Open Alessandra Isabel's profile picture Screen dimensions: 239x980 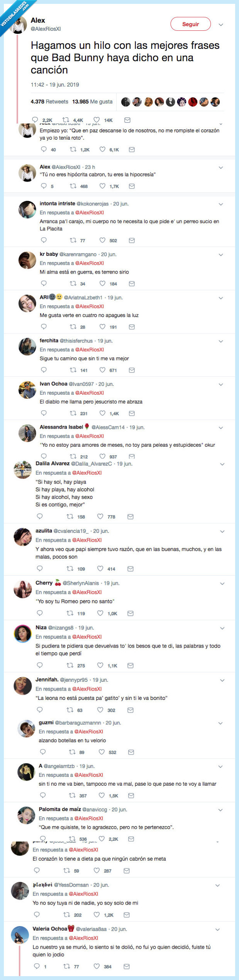27,433
